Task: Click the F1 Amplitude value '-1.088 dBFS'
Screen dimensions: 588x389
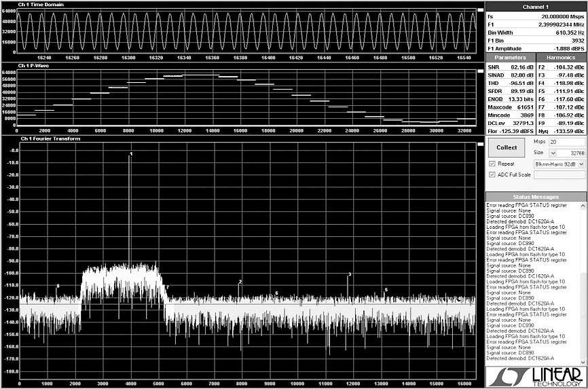Action: click(x=569, y=49)
